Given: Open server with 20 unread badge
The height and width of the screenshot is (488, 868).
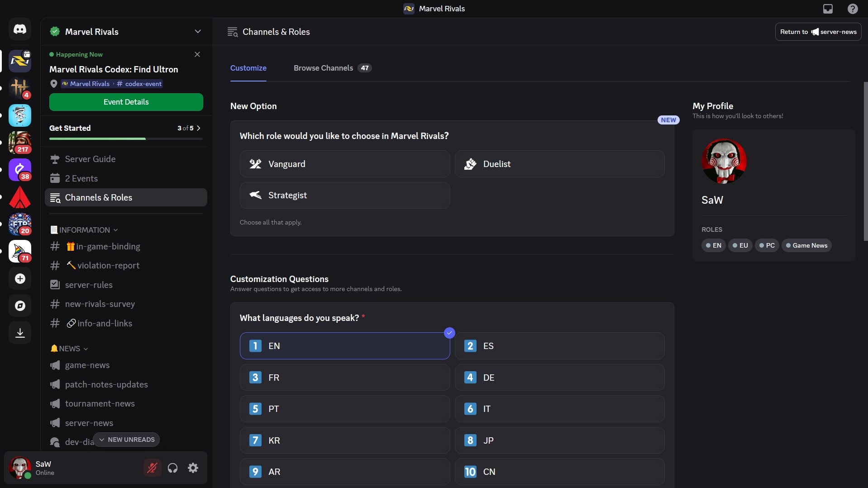Looking at the screenshot, I should pyautogui.click(x=20, y=224).
